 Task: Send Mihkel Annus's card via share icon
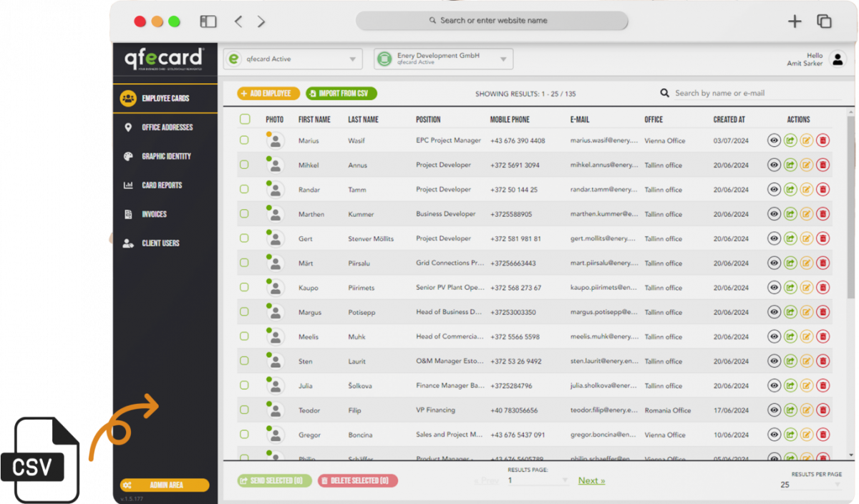(x=790, y=165)
